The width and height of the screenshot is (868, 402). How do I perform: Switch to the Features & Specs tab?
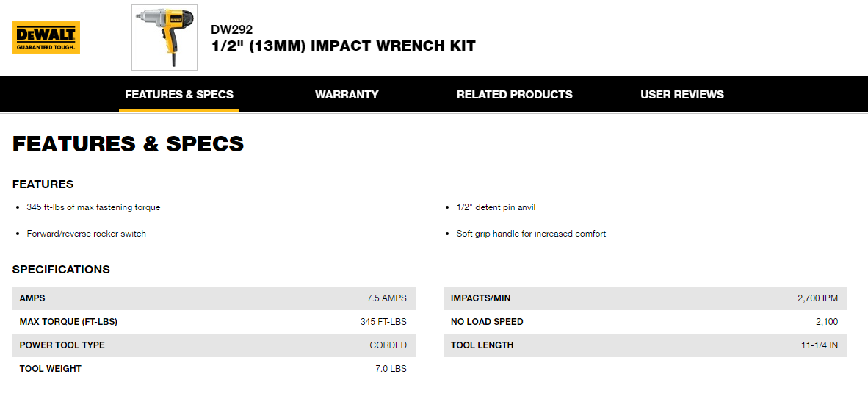(x=179, y=95)
